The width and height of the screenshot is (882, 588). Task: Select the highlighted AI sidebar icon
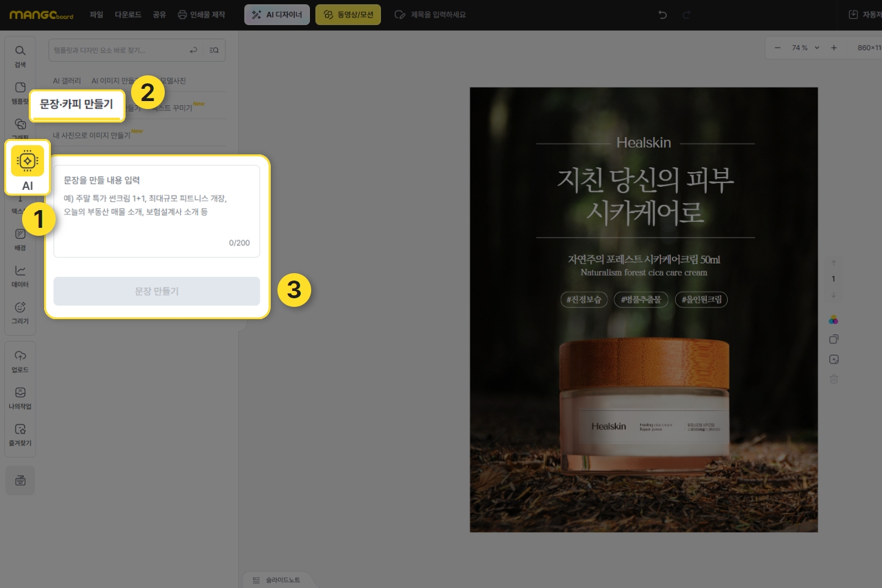coord(28,168)
